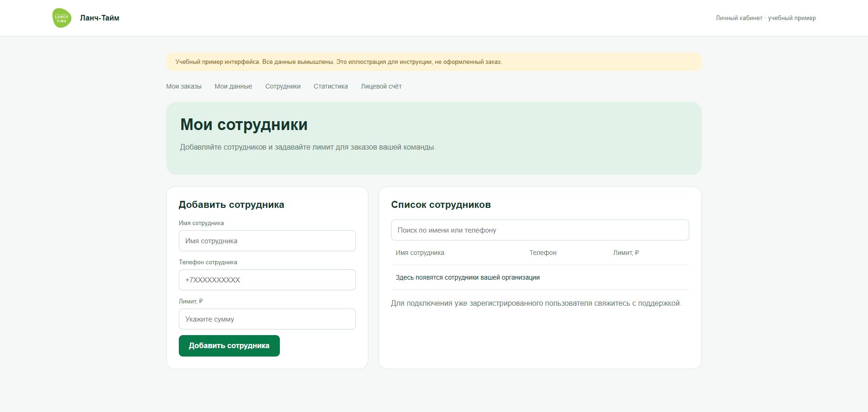The width and height of the screenshot is (868, 412).
Task: Go to the Статистика tab
Action: (331, 86)
